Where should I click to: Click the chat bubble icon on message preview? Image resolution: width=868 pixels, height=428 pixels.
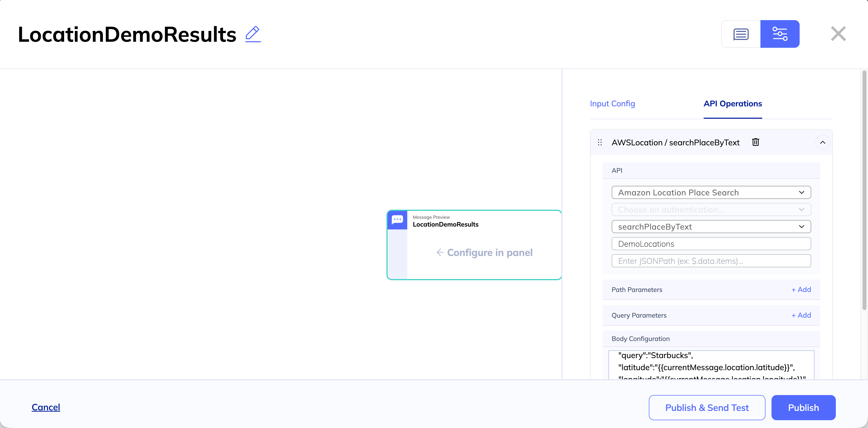(397, 220)
